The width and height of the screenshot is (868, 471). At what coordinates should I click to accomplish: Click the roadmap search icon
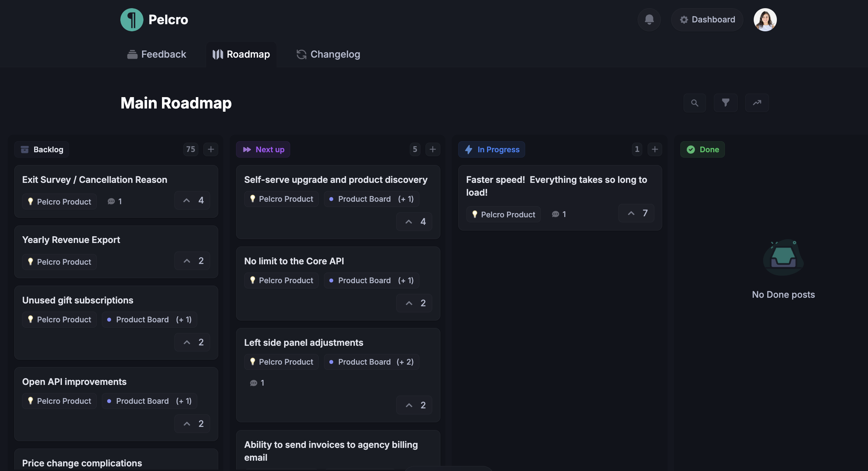point(695,103)
